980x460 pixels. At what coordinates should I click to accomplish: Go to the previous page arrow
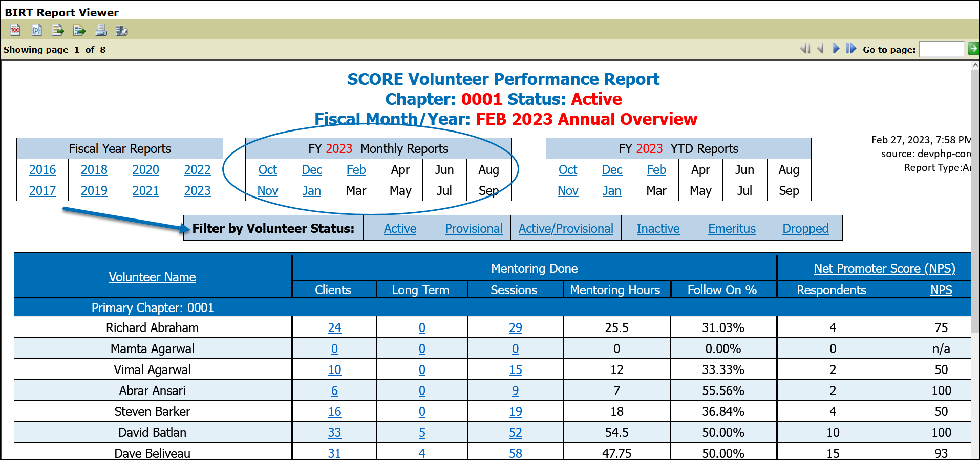click(821, 49)
